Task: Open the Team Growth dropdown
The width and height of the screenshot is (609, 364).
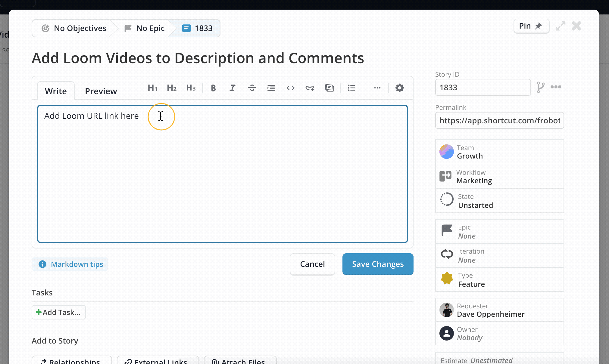Action: click(499, 152)
